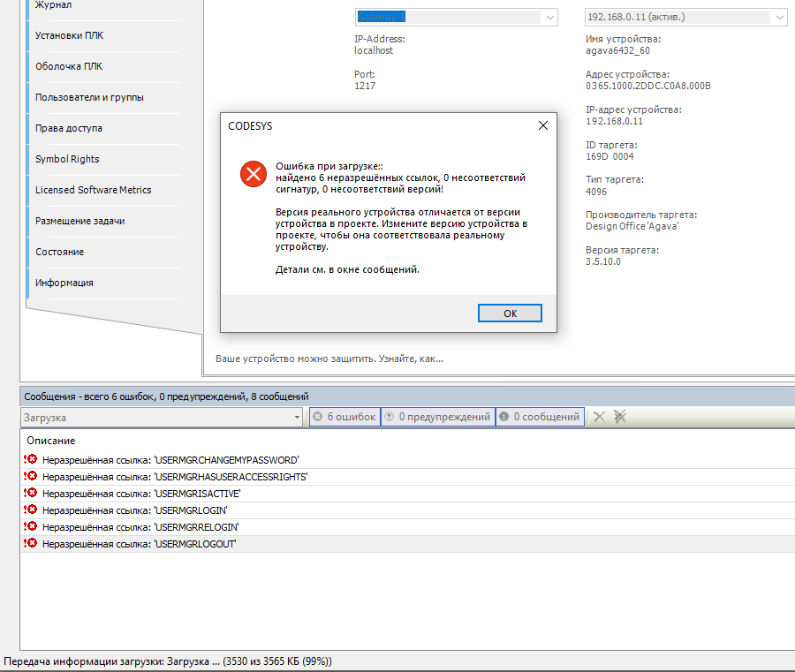Open the Загрузка message category dropdown
This screenshot has height=672, width=795.
297,417
